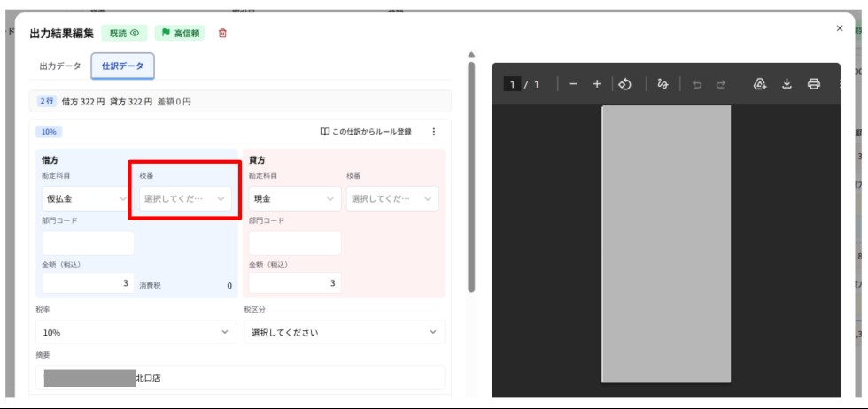Image resolution: width=868 pixels, height=409 pixels.
Task: Download the PDF document
Action: click(787, 84)
